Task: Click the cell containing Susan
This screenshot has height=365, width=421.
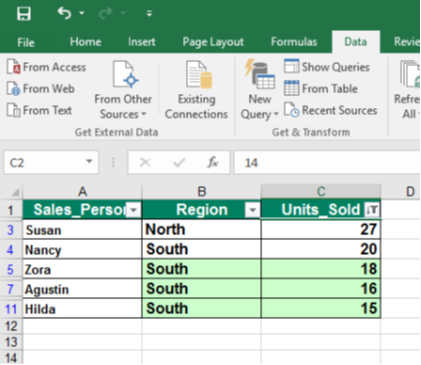Action: tap(82, 230)
